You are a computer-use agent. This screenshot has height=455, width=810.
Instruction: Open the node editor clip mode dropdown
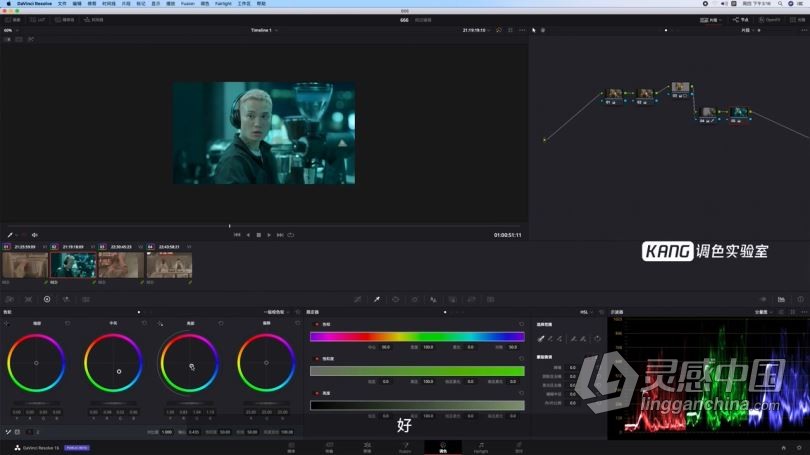point(746,30)
